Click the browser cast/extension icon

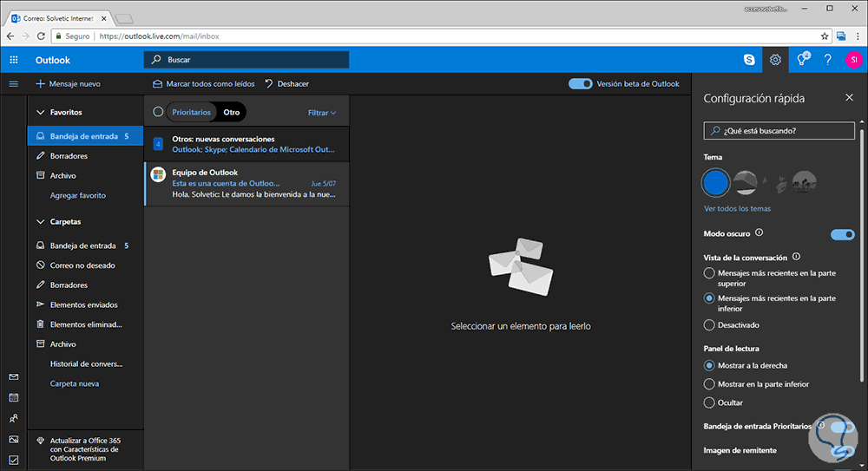(x=841, y=36)
